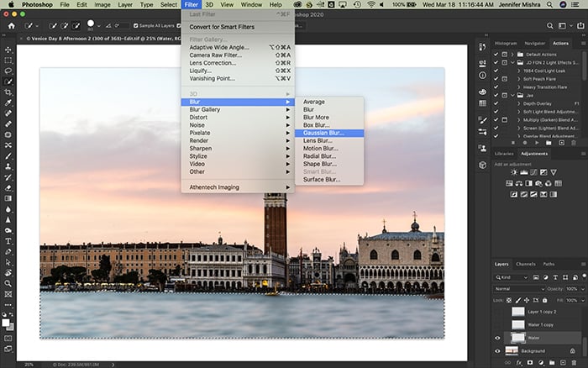Open Camera Raw Filter

[238, 55]
